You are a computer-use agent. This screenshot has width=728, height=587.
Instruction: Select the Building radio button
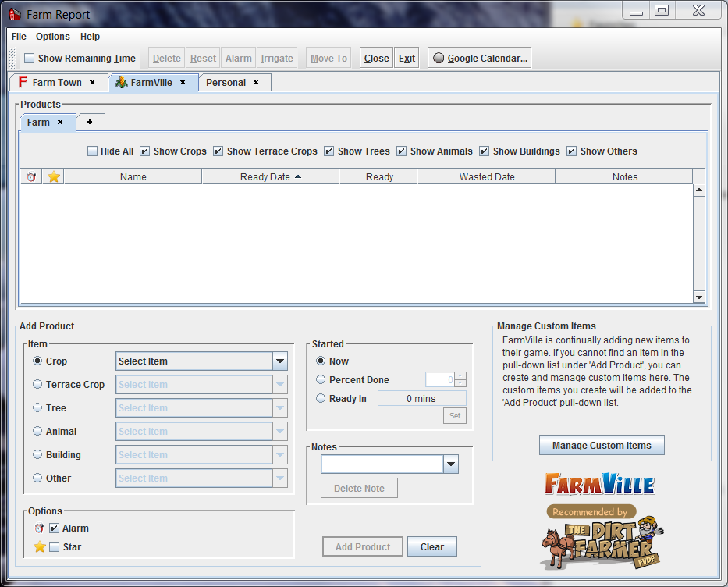click(37, 454)
